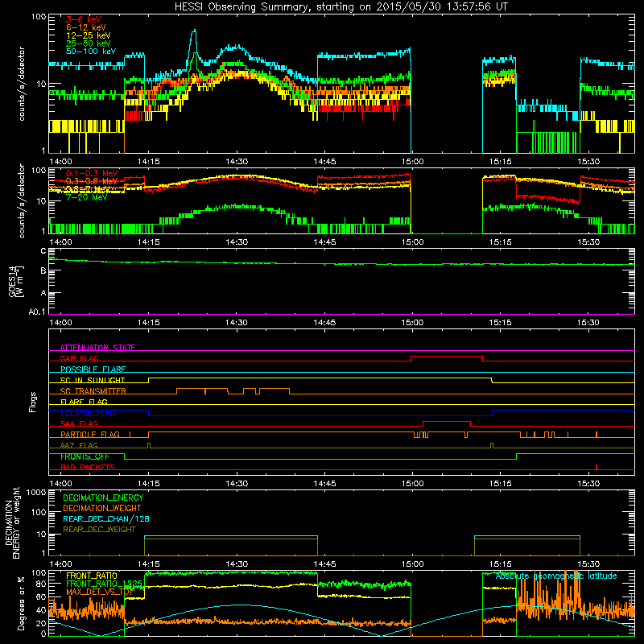The width and height of the screenshot is (644, 644).
Task: Select 15:00 tick label under the top panel
Action: pyautogui.click(x=412, y=162)
